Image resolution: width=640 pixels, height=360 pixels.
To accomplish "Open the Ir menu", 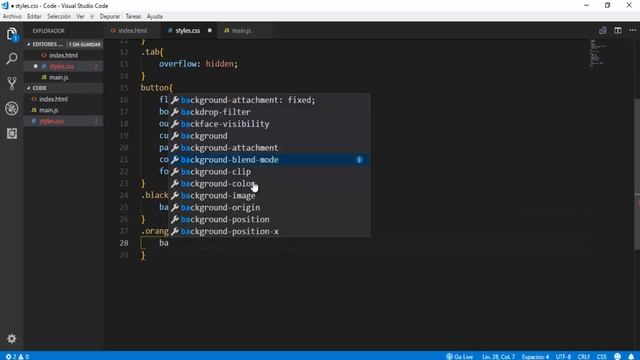I will [x=92, y=16].
